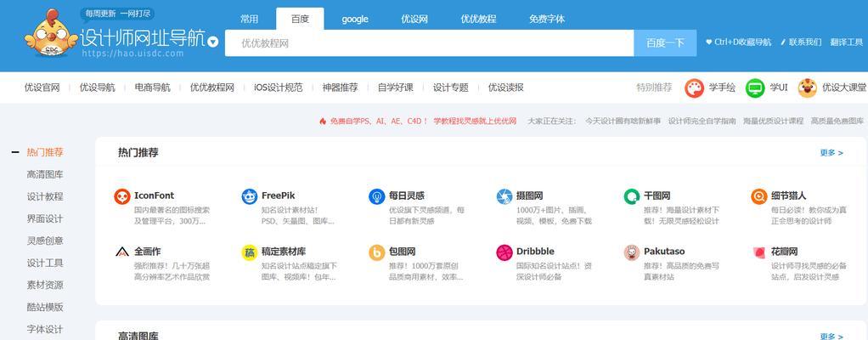Select 设计工具 in the left sidebar

coord(45,263)
